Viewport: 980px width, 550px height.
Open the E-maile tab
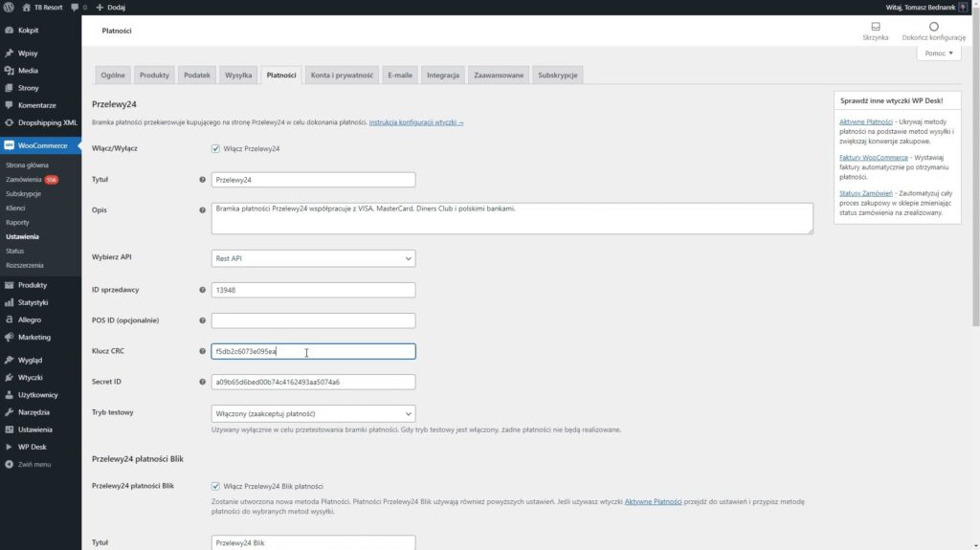point(400,75)
